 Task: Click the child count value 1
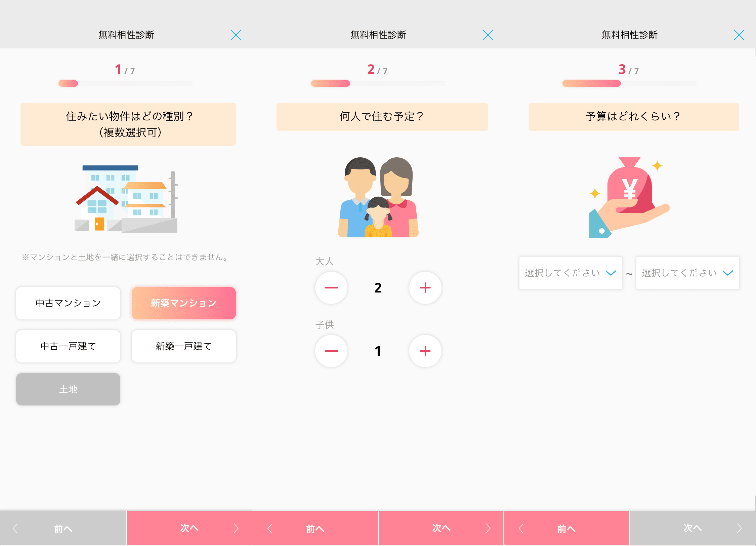click(378, 351)
